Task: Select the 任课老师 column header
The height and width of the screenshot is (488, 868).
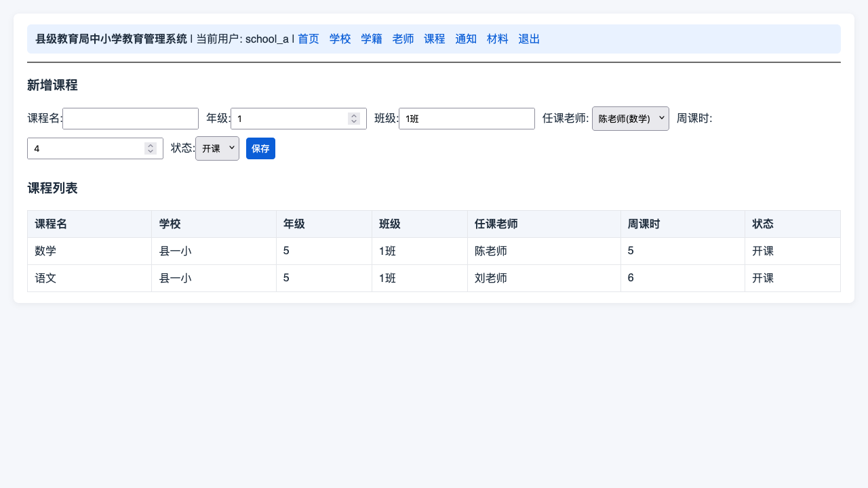Action: (544, 224)
